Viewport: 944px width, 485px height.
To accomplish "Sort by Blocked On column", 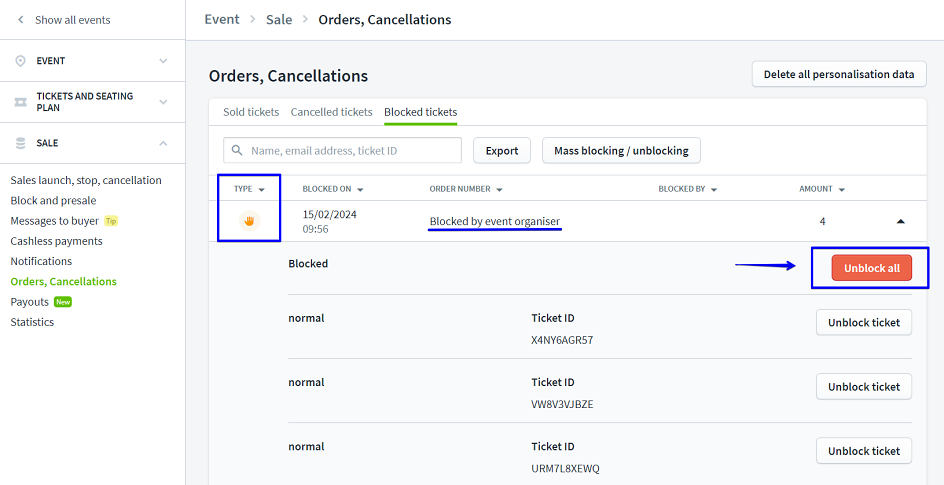I will pyautogui.click(x=332, y=189).
